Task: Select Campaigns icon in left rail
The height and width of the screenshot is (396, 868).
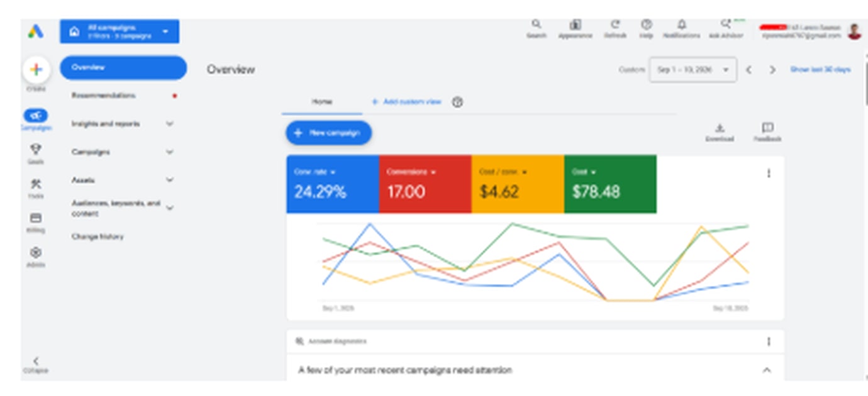Action: [x=36, y=116]
